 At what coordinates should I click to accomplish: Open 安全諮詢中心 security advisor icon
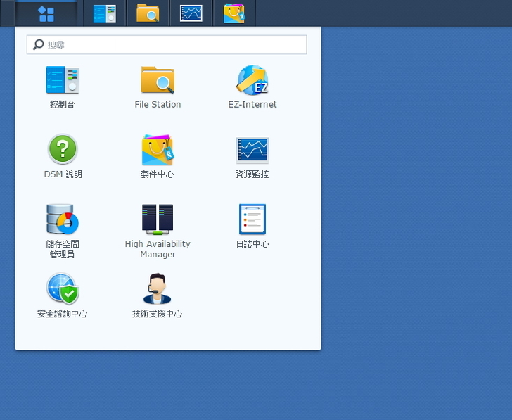(x=63, y=289)
